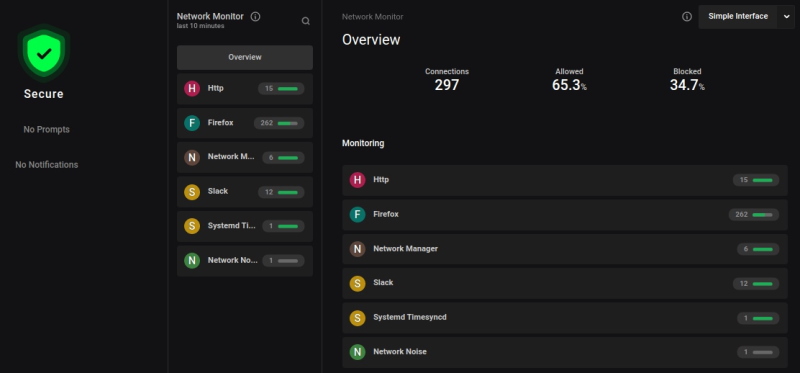Click the Network Noise avatar in Monitoring list
800x373 pixels.
pyautogui.click(x=357, y=352)
